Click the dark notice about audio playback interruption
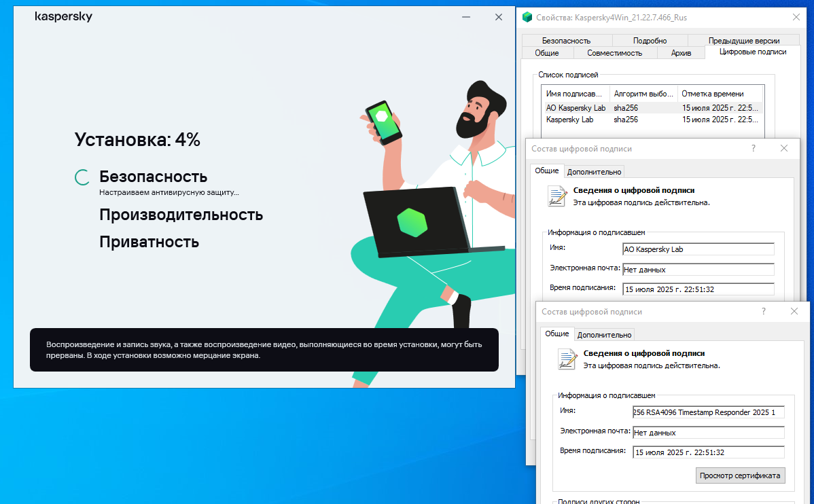The image size is (814, 504). point(264,350)
